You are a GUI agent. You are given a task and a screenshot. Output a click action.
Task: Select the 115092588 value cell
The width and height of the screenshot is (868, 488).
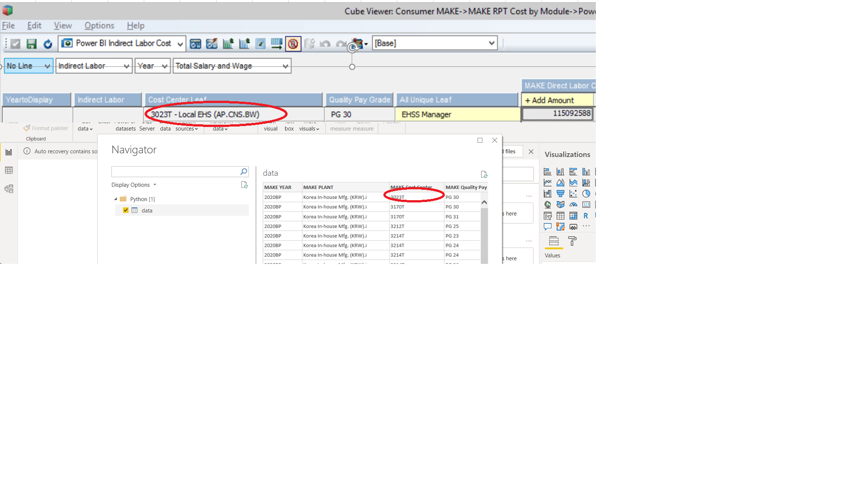coord(557,114)
